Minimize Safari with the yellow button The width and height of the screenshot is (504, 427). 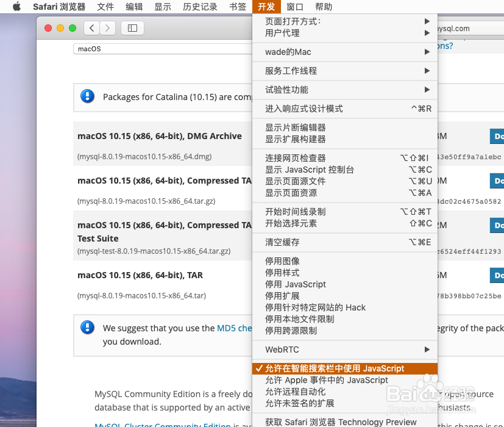point(60,28)
